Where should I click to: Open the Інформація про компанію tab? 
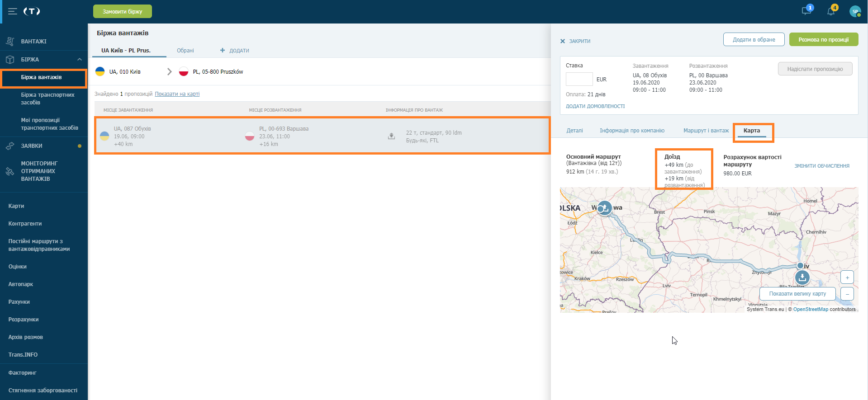(632, 131)
